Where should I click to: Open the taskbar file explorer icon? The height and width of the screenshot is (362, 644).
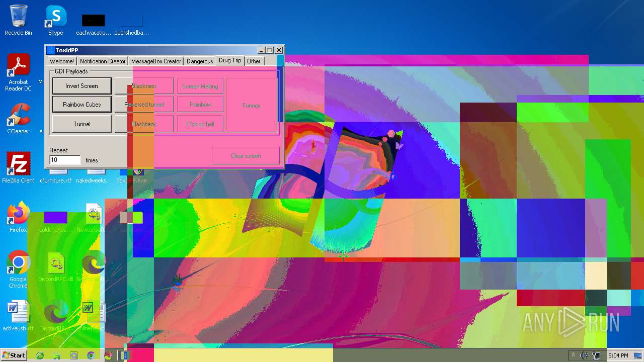pyautogui.click(x=57, y=355)
